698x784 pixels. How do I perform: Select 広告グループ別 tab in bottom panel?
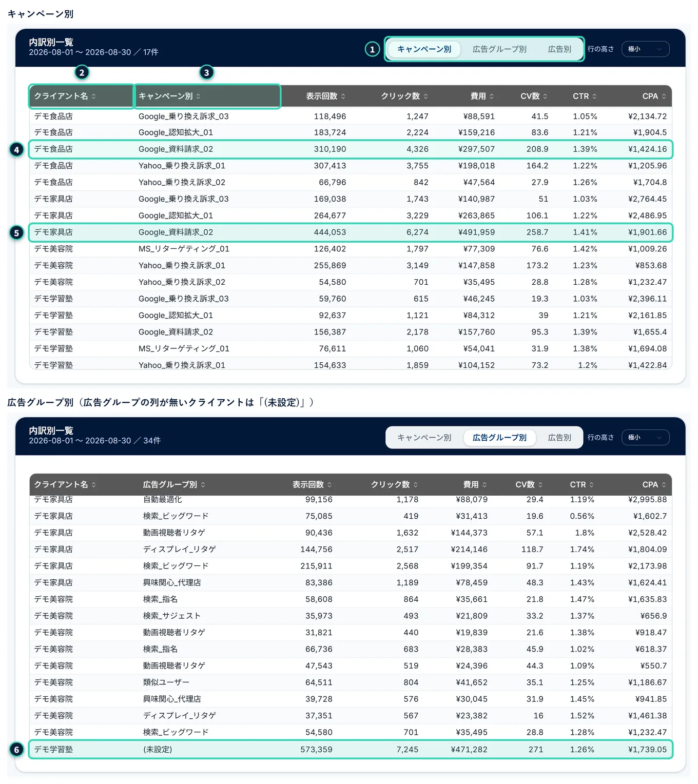(499, 438)
